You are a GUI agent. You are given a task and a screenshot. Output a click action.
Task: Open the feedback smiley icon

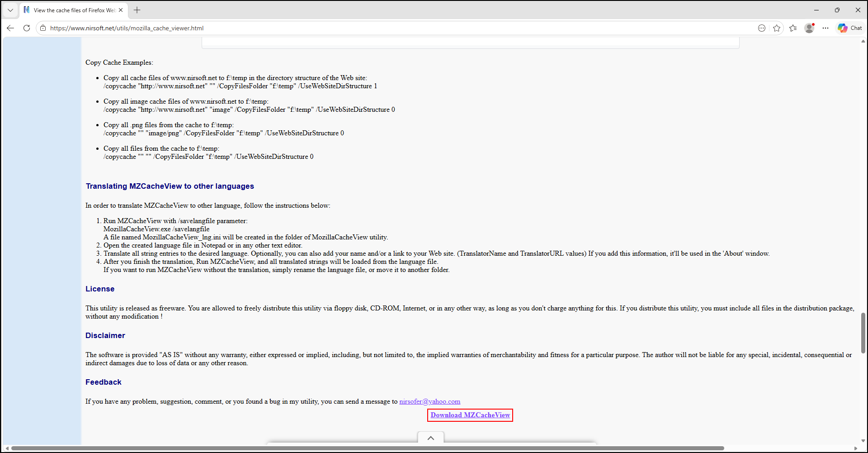pos(762,28)
